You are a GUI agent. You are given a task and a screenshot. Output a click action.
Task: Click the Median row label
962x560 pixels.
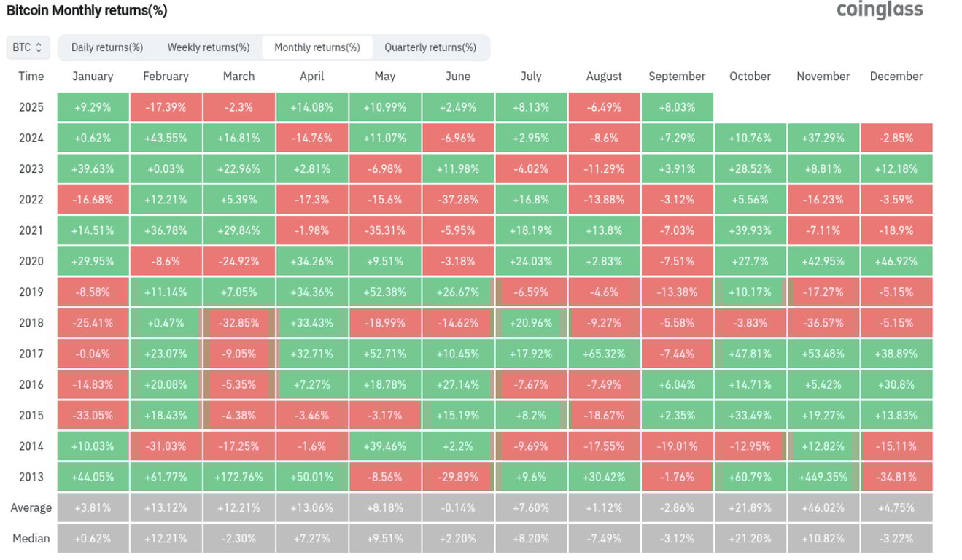point(31,538)
